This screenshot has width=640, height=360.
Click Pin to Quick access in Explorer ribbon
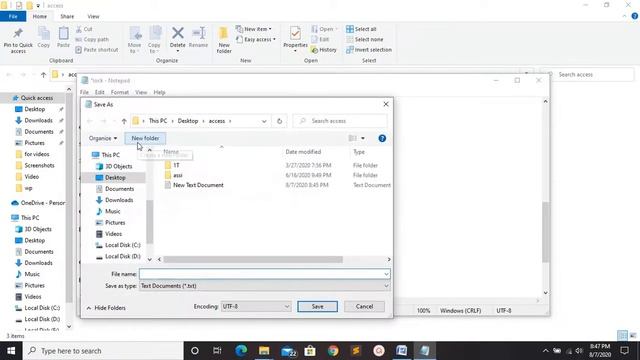click(18, 40)
